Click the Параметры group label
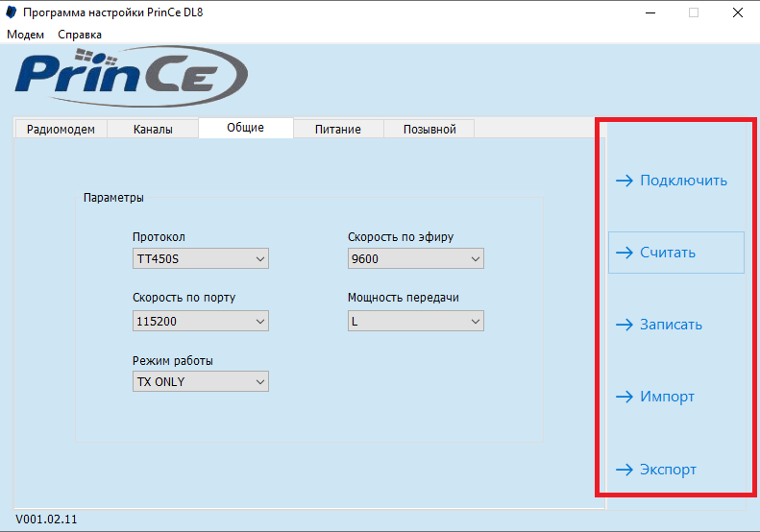 click(x=113, y=198)
